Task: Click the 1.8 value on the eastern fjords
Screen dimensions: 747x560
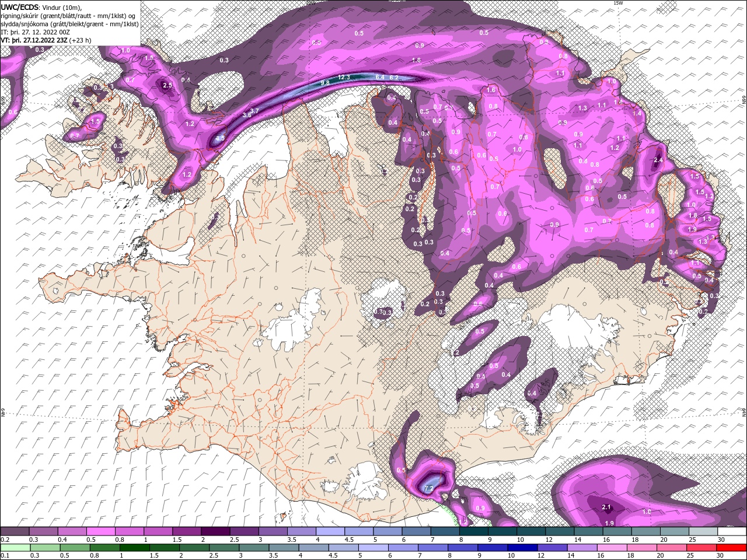Action: tap(693, 215)
